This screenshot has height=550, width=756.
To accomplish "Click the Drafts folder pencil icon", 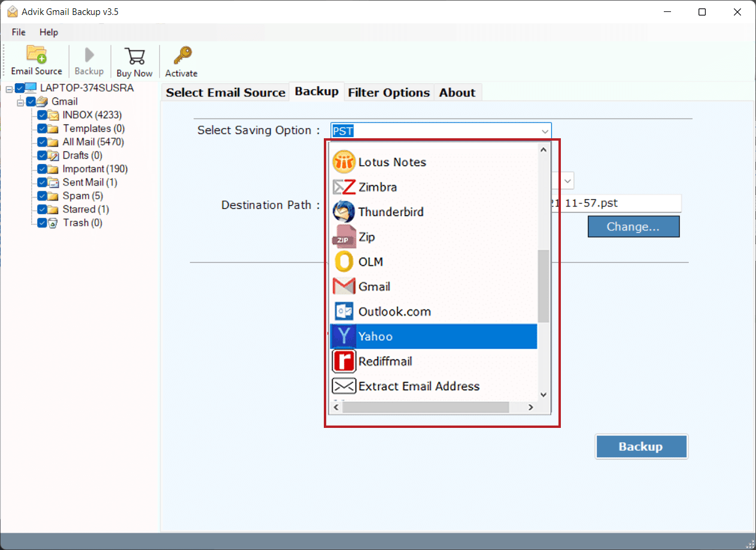I will [x=53, y=156].
